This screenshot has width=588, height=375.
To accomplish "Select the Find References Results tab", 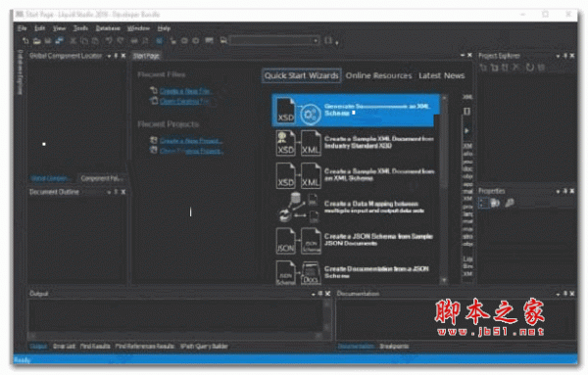I will (x=145, y=347).
